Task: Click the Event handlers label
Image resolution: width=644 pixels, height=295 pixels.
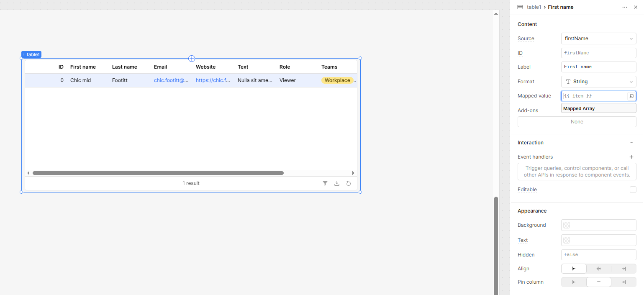Action: click(x=535, y=157)
